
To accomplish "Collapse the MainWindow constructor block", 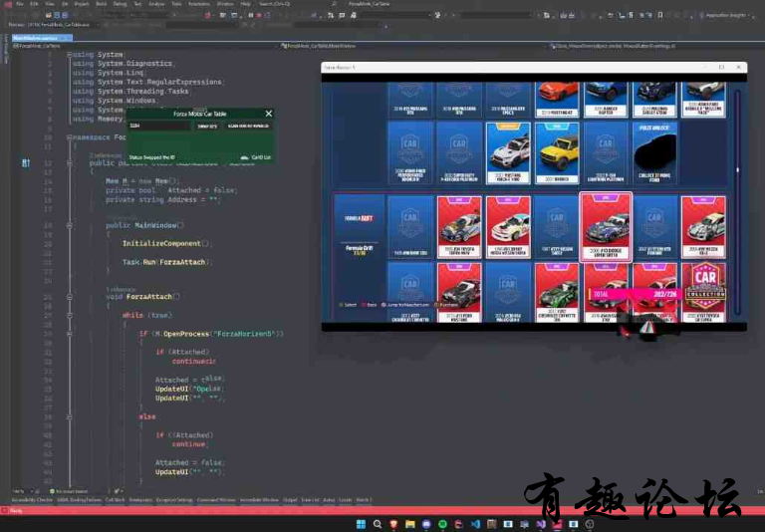I will click(x=70, y=225).
